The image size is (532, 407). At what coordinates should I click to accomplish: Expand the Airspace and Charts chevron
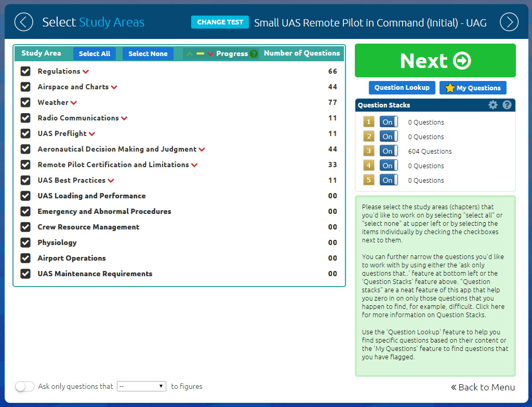coord(114,87)
